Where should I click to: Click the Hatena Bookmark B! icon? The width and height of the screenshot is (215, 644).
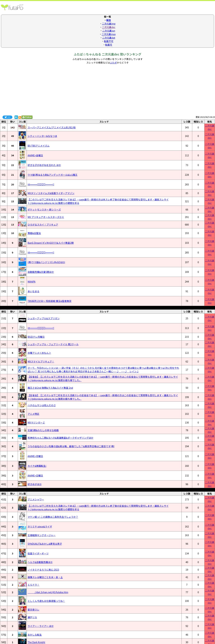coord(16,117)
